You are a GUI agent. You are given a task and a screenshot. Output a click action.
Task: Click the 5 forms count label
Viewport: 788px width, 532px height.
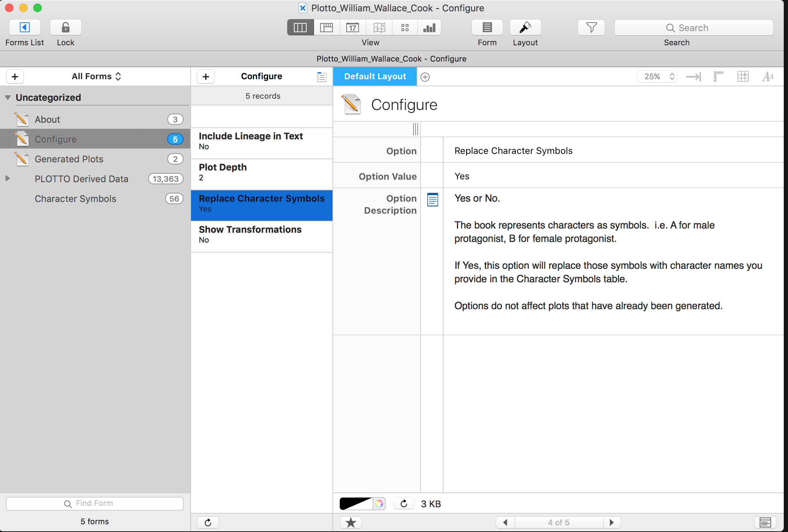[x=95, y=521]
